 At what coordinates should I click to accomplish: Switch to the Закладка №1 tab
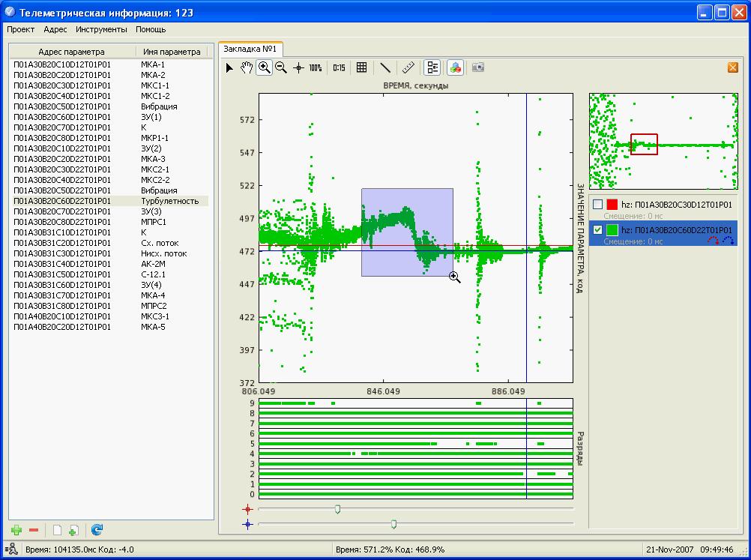click(x=250, y=49)
